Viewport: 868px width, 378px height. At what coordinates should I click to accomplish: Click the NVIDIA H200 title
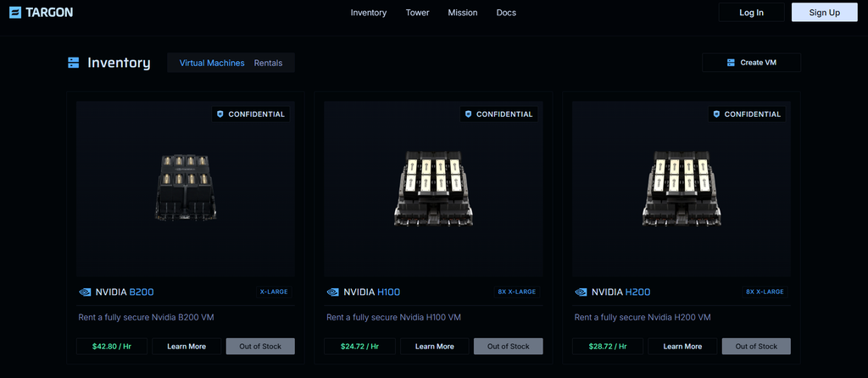click(621, 292)
